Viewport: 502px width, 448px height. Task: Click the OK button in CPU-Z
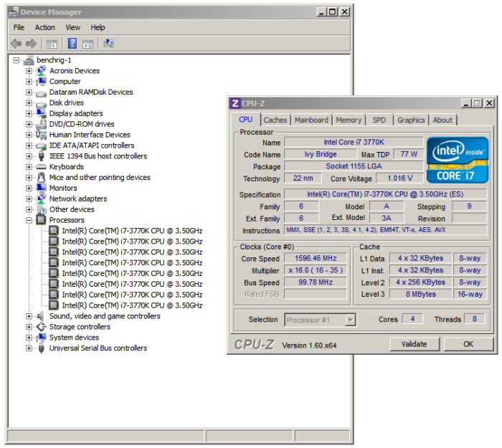click(x=468, y=344)
